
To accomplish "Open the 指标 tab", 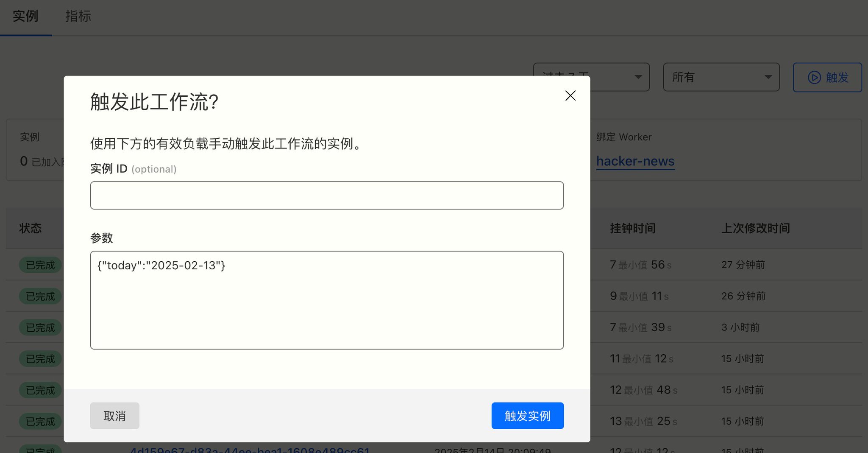I will point(78,17).
